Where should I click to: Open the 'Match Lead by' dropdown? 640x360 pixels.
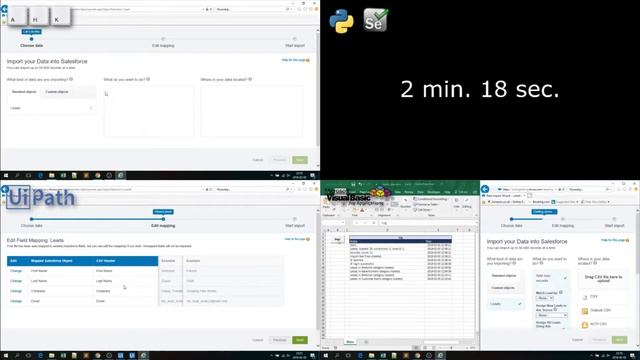pyautogui.click(x=545, y=298)
